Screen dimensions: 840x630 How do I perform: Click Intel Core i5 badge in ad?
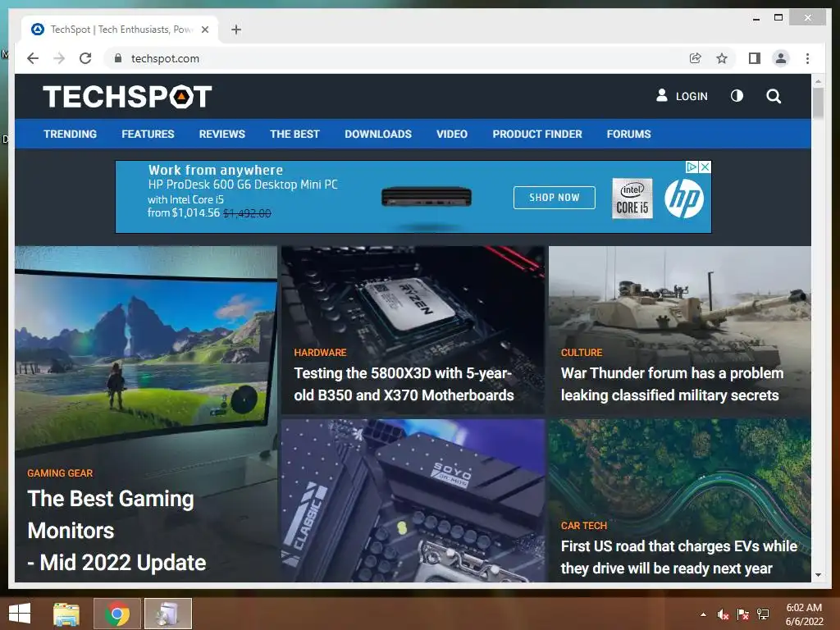(x=632, y=199)
